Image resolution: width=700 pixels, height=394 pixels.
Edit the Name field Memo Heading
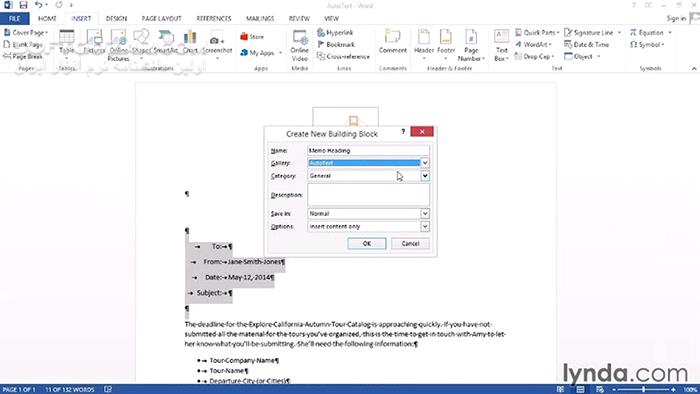coord(368,150)
